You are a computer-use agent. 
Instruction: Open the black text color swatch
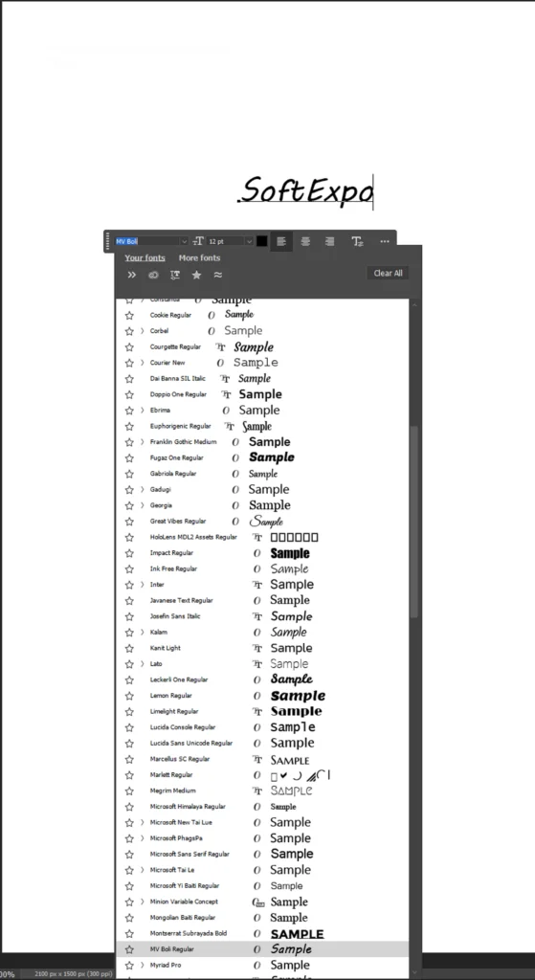[262, 241]
